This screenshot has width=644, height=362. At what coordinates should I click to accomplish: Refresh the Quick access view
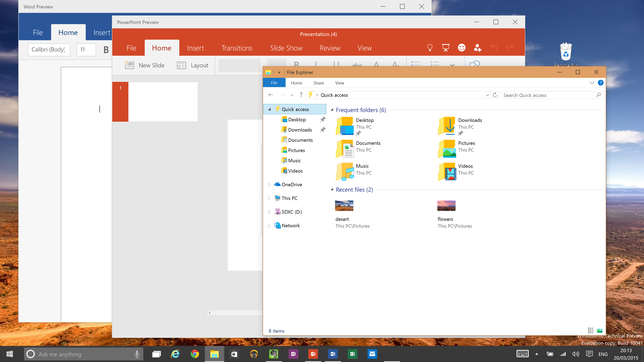[x=495, y=95]
